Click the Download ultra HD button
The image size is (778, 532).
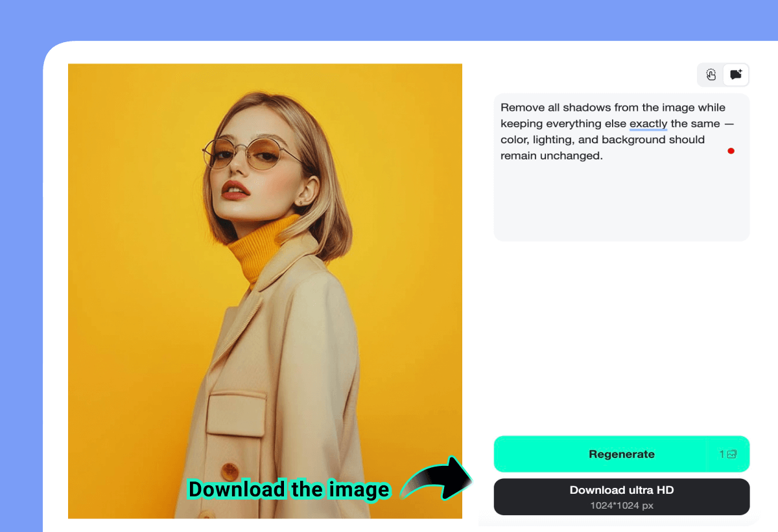(621, 496)
